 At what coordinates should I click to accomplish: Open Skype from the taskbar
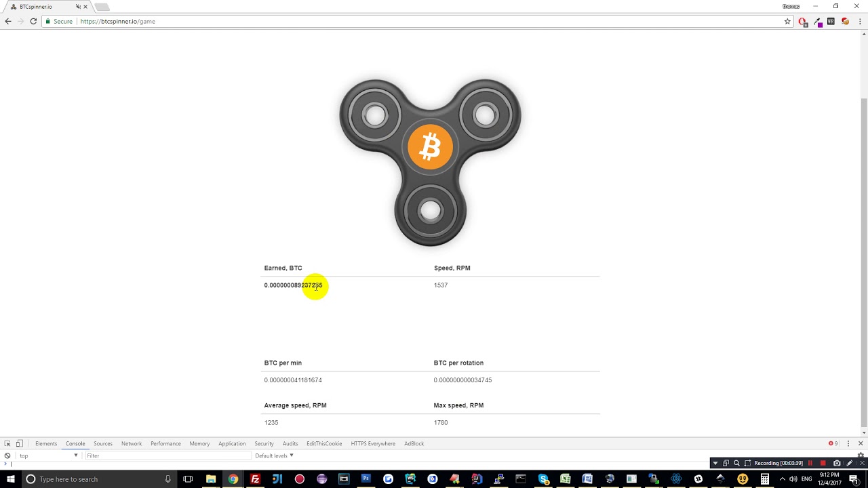(543, 479)
